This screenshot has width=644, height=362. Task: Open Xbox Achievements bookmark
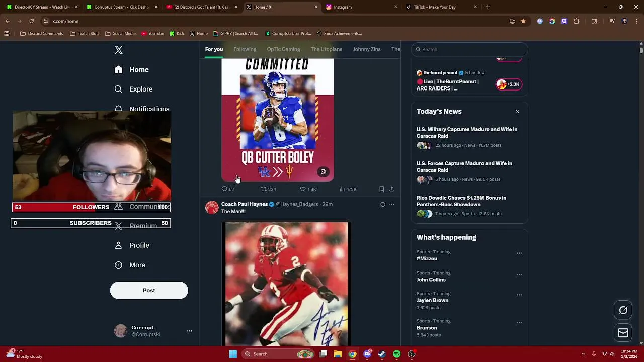339,34
